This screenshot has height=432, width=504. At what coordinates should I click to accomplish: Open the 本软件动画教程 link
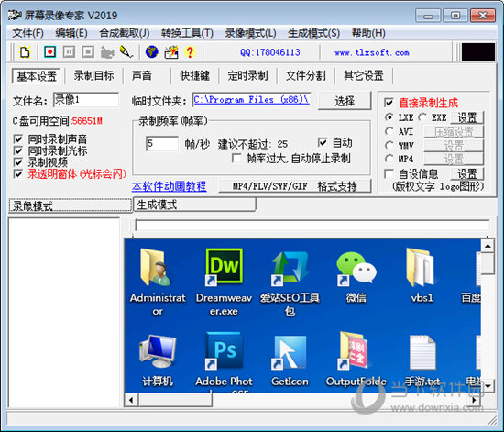[x=170, y=186]
